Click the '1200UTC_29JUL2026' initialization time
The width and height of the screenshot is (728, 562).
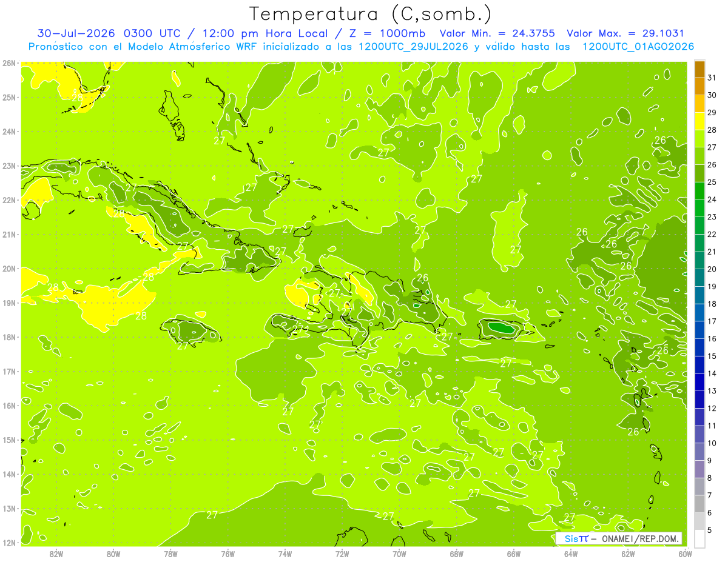click(414, 47)
